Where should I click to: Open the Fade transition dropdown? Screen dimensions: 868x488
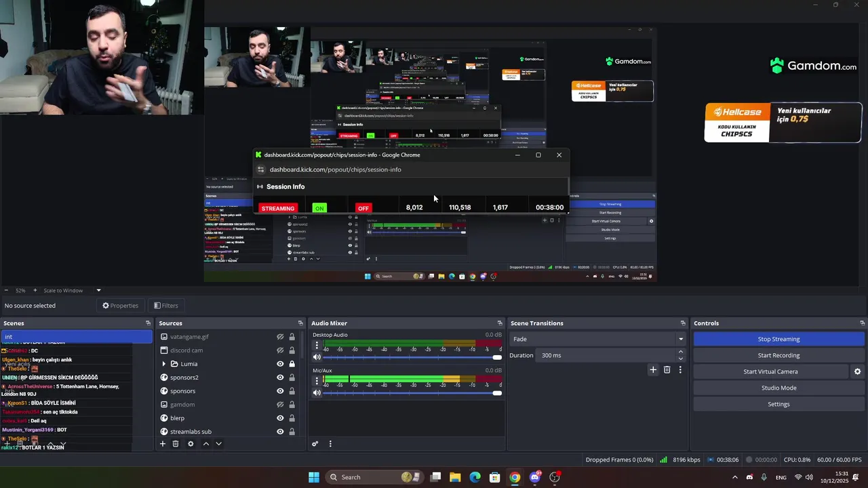tap(597, 339)
